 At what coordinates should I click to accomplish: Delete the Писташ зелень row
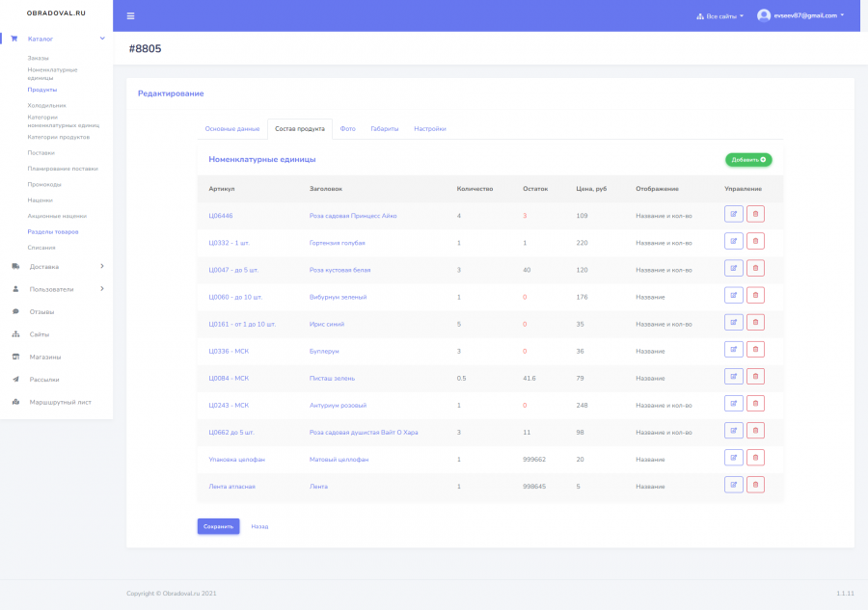coord(755,377)
